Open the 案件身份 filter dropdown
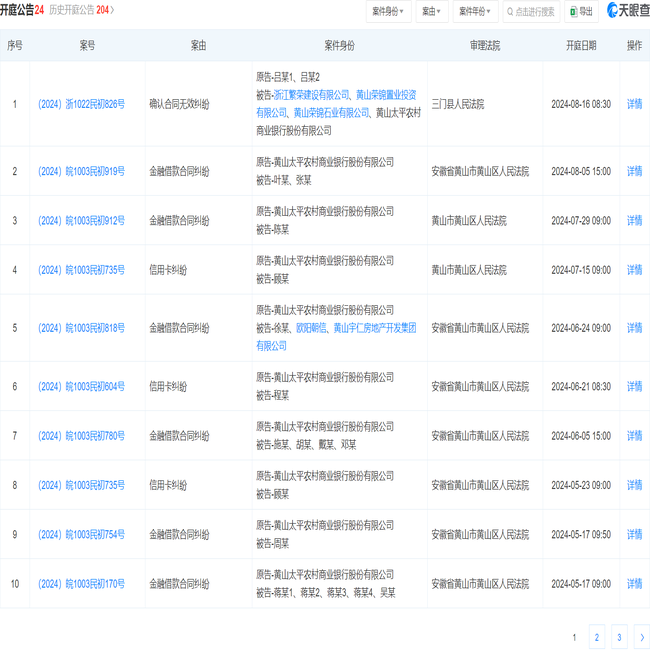The image size is (650, 650). (x=388, y=12)
